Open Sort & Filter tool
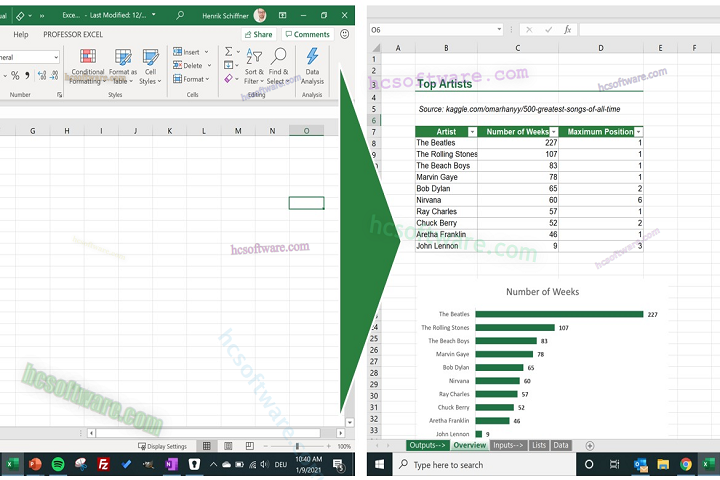Viewport: 720px width, 480px height. 254,67
